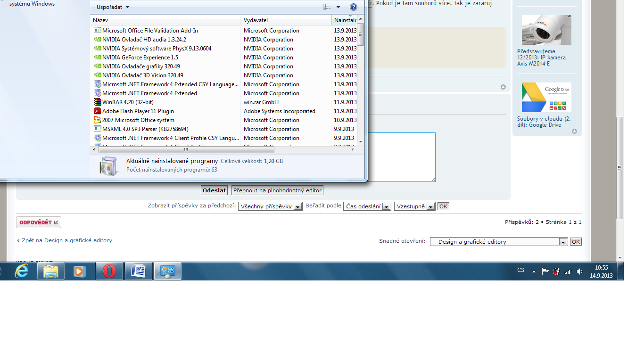
Task: Click win.rar GmbH publisher cell
Action: pyautogui.click(x=261, y=102)
